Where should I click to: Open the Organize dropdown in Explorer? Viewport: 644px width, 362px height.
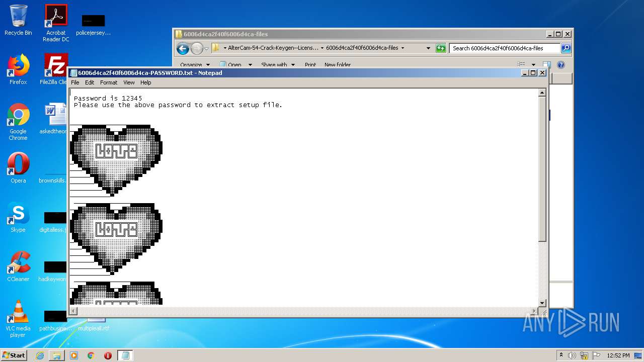coord(194,65)
